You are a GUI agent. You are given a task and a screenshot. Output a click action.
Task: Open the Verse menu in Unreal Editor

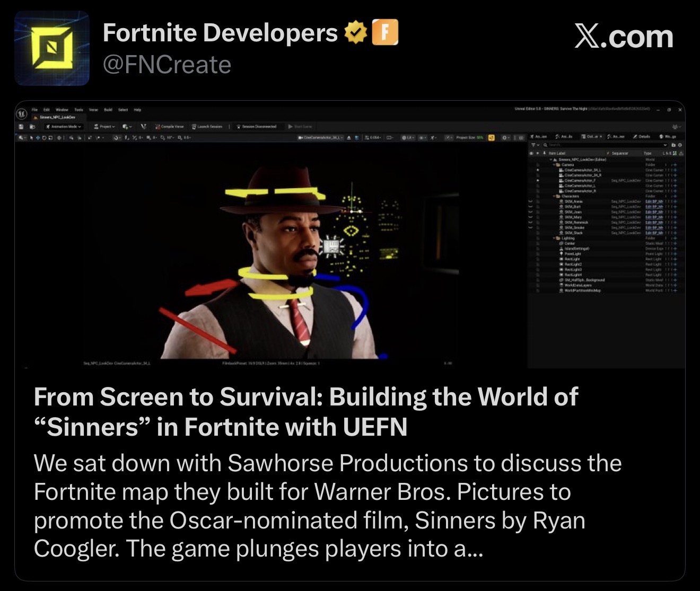point(93,110)
